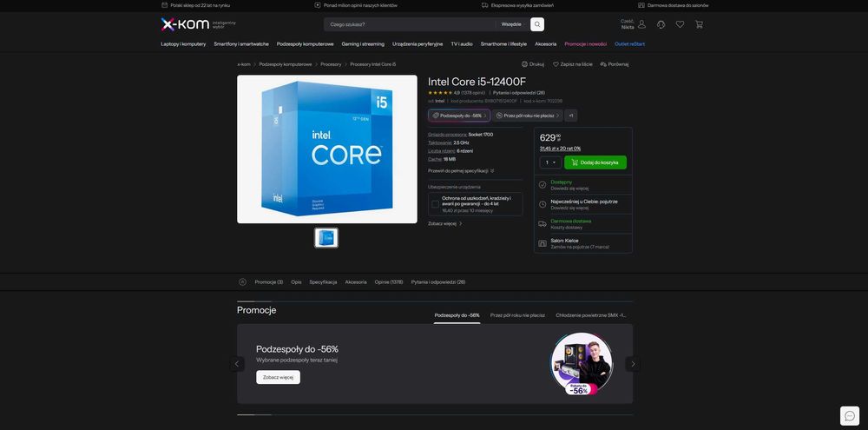Open the installment offer 31,45 zł x 20 rat
Viewport: 868px width, 430px height.
point(560,149)
